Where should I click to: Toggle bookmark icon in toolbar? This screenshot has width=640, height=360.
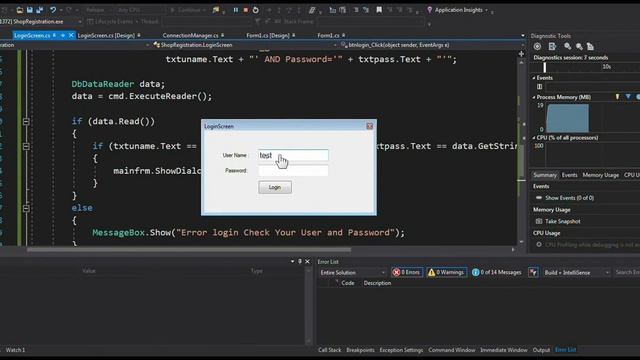(x=379, y=10)
